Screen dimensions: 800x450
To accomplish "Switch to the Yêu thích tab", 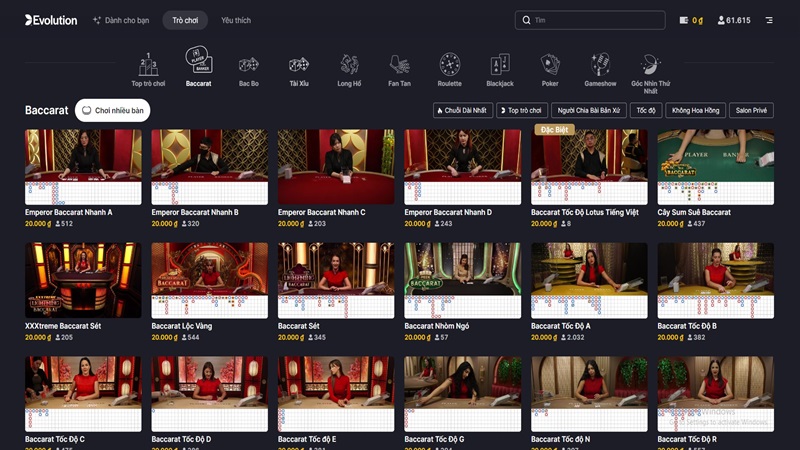I will click(236, 20).
